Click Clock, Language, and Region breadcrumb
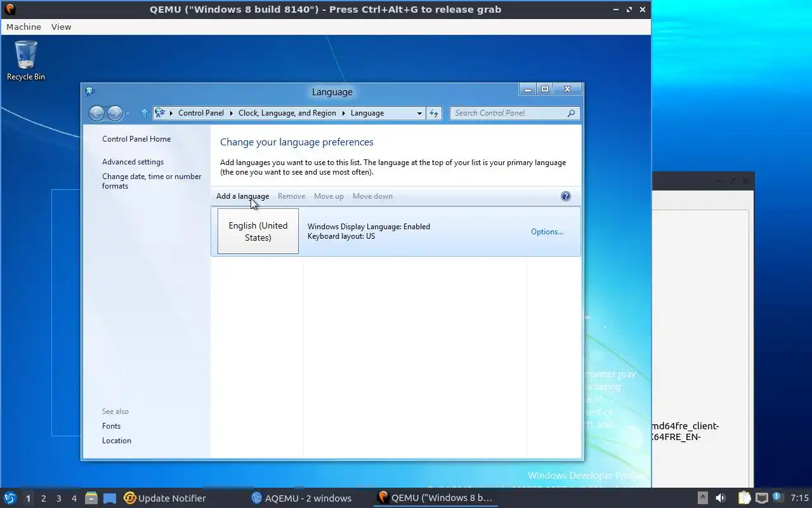The width and height of the screenshot is (812, 508). tap(287, 113)
